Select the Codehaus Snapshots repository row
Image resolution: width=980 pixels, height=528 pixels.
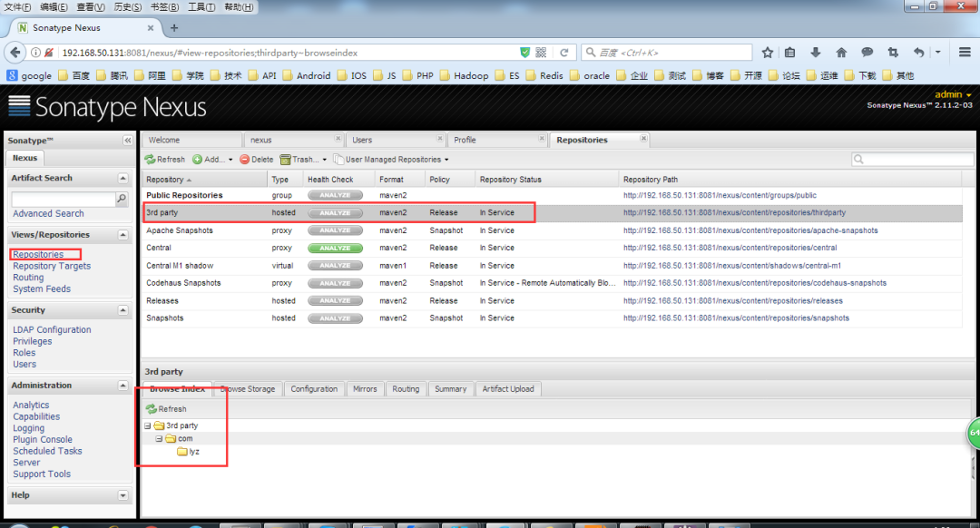tap(552, 283)
